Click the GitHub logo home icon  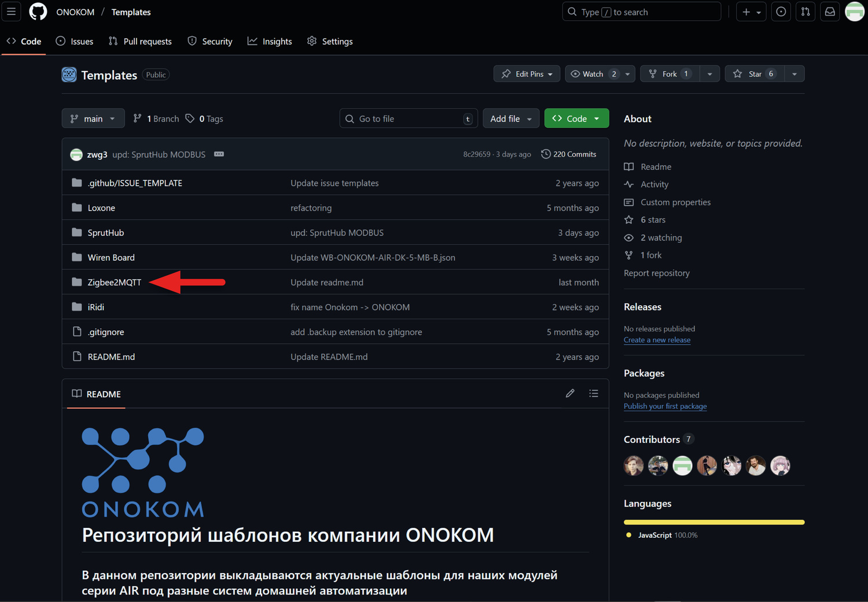[38, 12]
